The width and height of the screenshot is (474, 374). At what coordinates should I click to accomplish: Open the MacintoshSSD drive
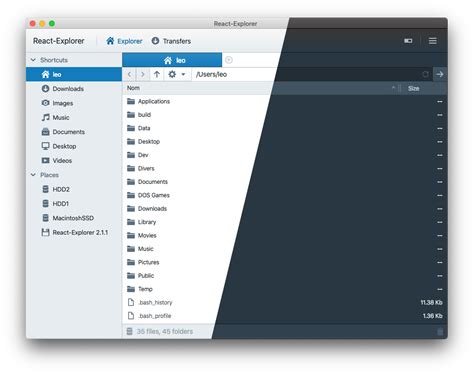[74, 218]
